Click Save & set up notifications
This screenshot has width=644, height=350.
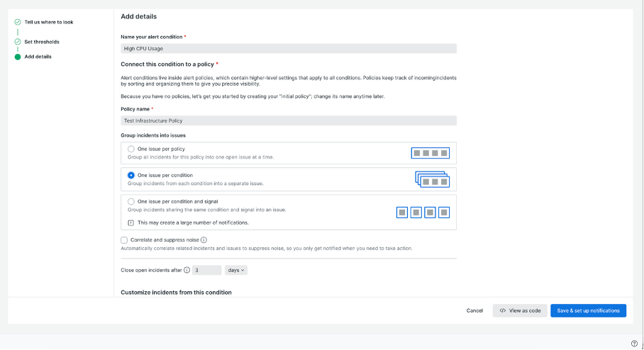588,310
